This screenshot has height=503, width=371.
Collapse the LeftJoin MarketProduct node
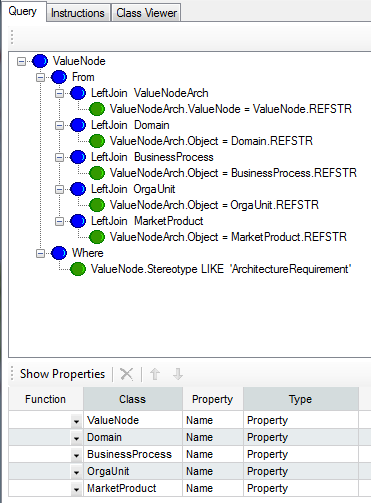[x=59, y=221]
